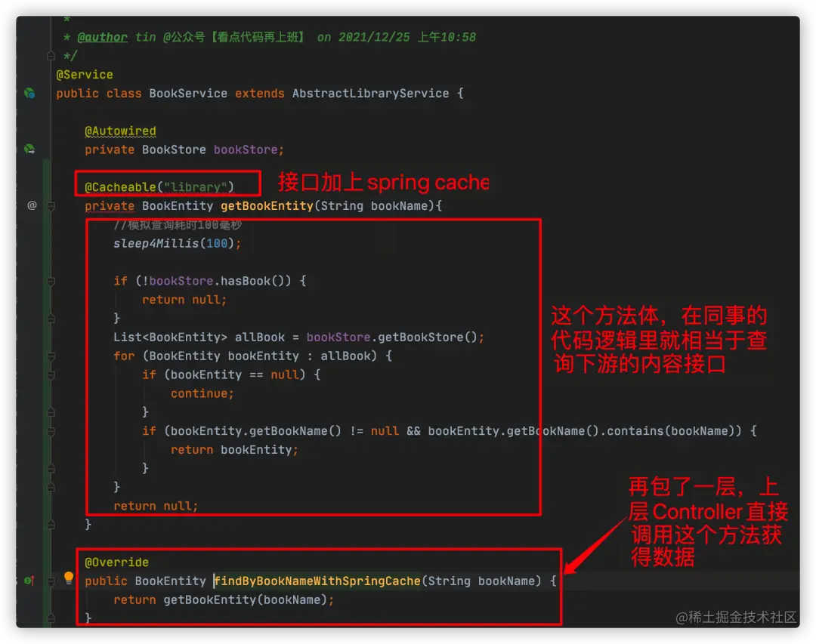Click the continue statement
The image size is (816, 644).
202,394
